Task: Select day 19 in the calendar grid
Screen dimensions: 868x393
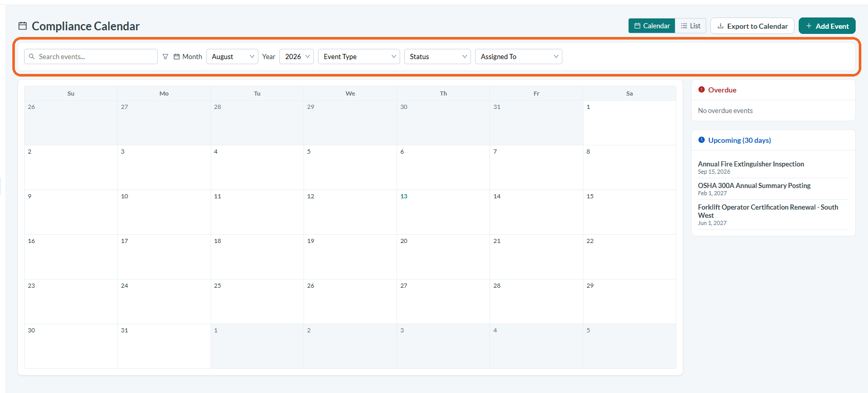Action: [350, 257]
